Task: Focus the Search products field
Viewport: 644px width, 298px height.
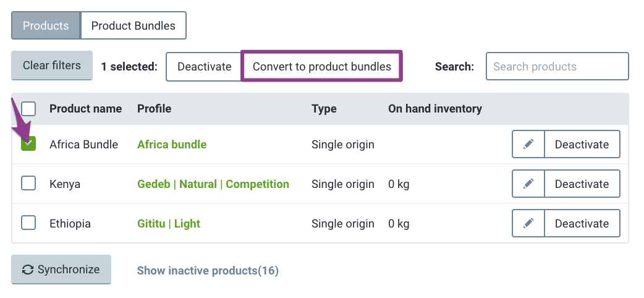Action: pyautogui.click(x=557, y=66)
